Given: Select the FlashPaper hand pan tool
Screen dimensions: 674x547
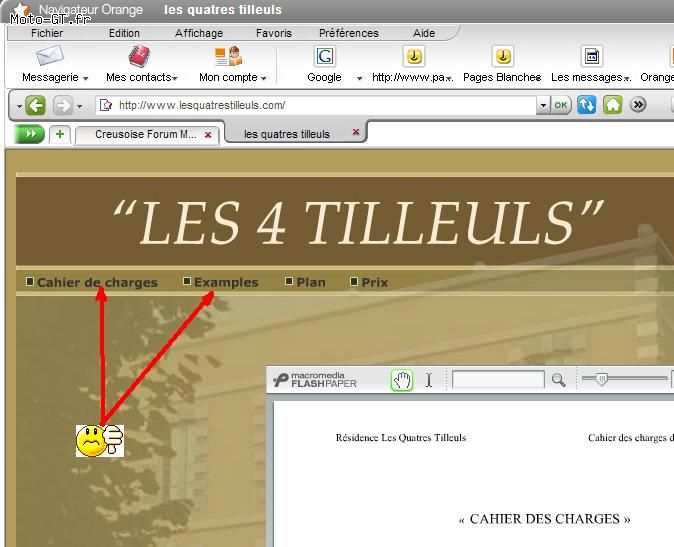Looking at the screenshot, I should (402, 380).
